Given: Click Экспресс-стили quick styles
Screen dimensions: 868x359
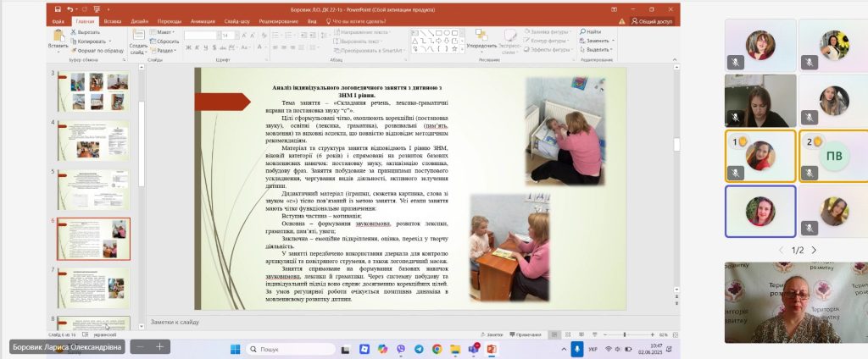Looking at the screenshot, I should pyautogui.click(x=509, y=41).
